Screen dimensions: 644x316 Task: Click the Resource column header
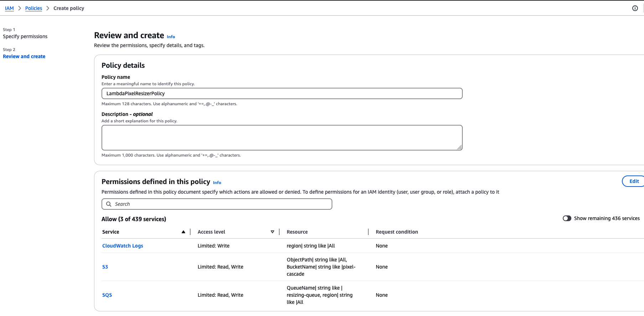pyautogui.click(x=297, y=232)
